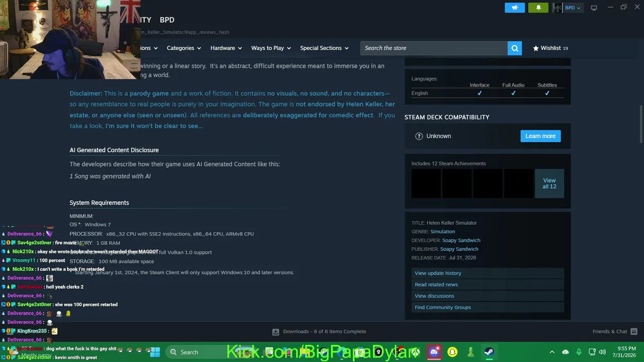644x362 pixels.
Task: Click the text Includes 12 Steam Achievements
Action: tap(449, 163)
